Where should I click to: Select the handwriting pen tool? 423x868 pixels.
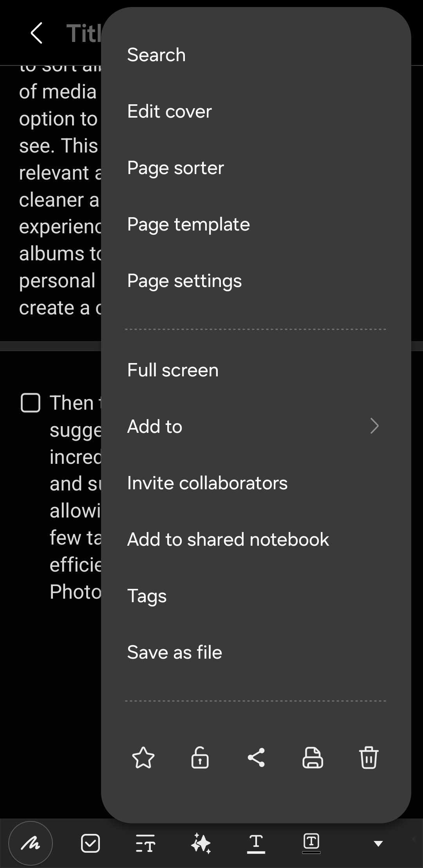coord(31,843)
